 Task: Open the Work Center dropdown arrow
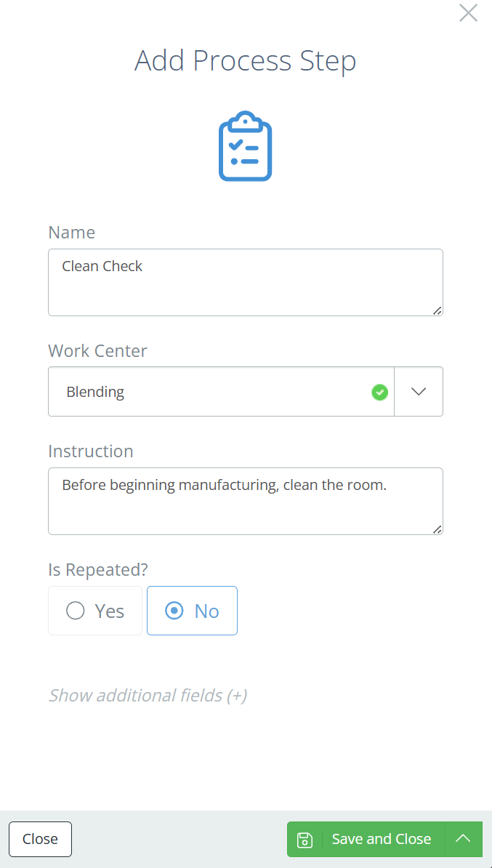(x=419, y=391)
